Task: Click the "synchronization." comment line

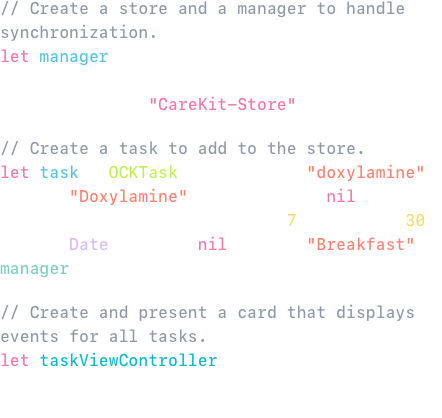Action: pos(79,33)
